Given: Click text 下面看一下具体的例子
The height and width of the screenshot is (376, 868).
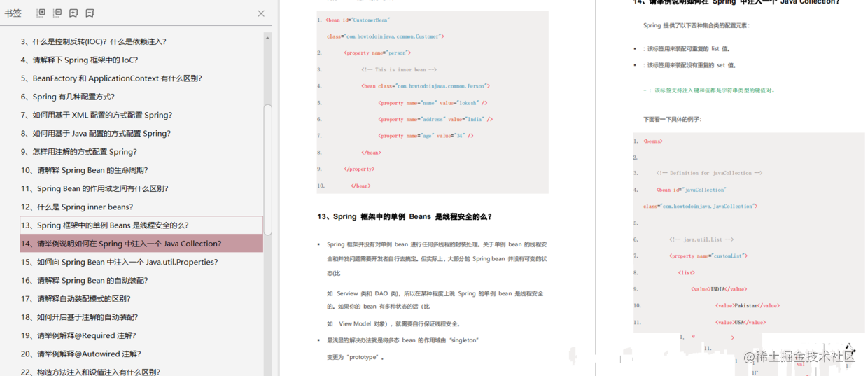Looking at the screenshot, I should coord(672,119).
